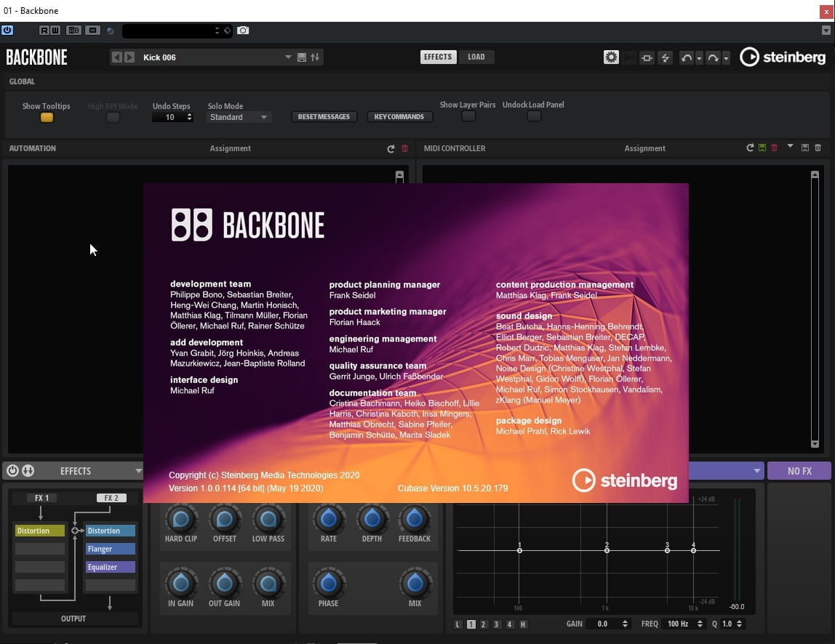Select Flanger in the FX 2 chain
Viewport: 835px width, 644px height.
(111, 549)
